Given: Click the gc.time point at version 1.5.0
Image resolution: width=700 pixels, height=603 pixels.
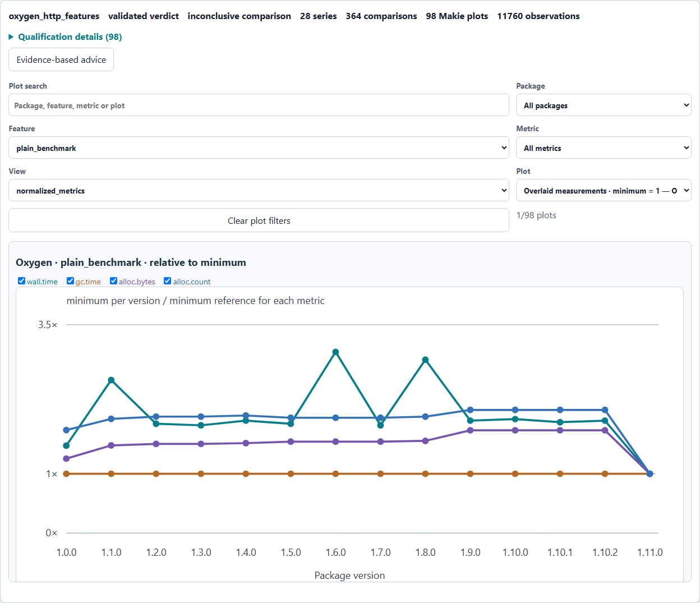Looking at the screenshot, I should click(291, 473).
